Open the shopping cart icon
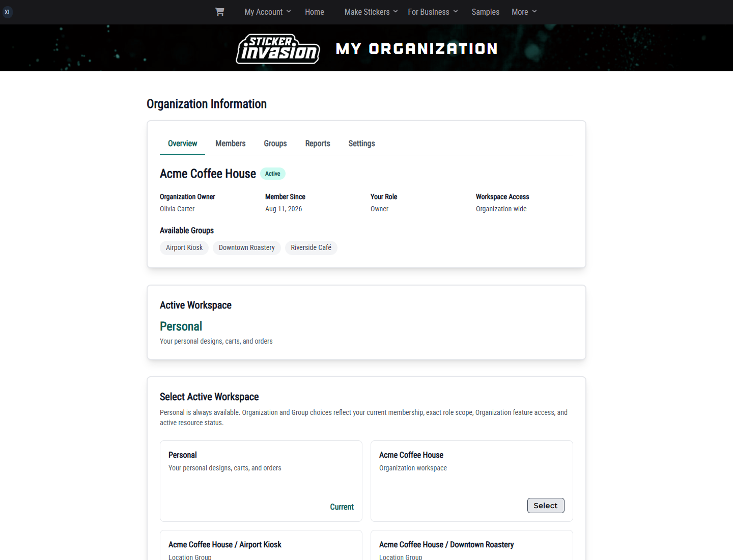This screenshot has width=733, height=560. click(219, 12)
